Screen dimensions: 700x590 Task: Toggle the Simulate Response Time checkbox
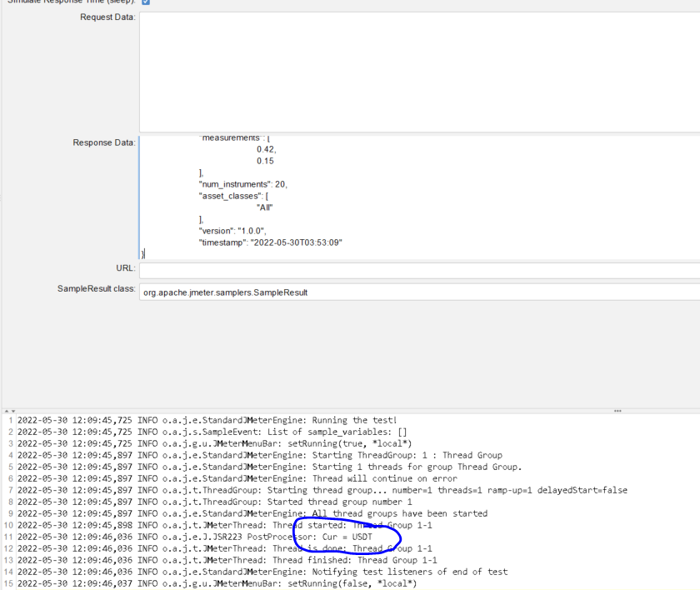(x=146, y=2)
